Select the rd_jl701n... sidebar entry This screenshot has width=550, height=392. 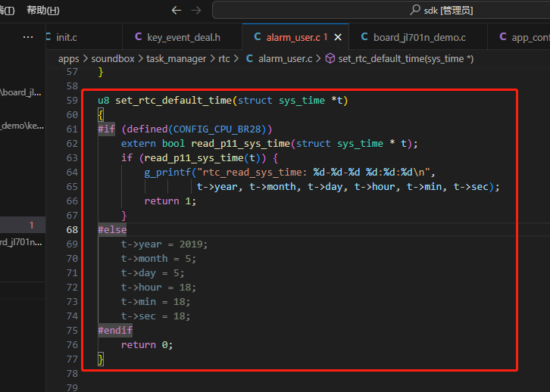(21, 242)
